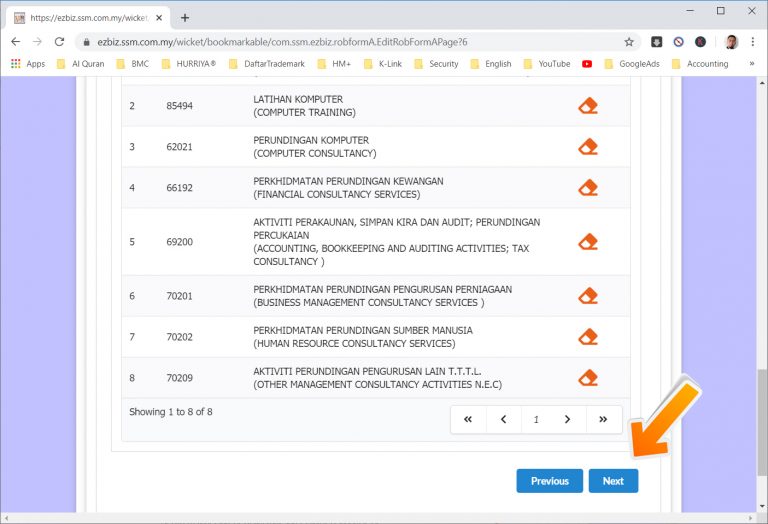Open the HURRIYA bookmark folder
Image resolution: width=768 pixels, height=524 pixels.
coord(189,64)
